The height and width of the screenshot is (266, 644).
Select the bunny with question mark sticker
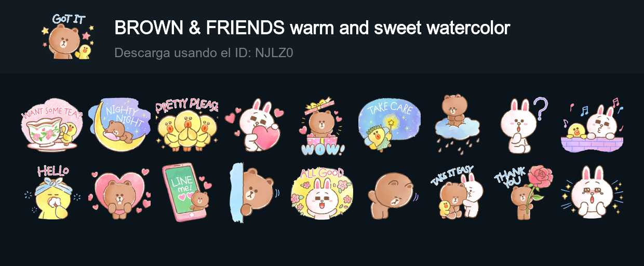pos(525,125)
